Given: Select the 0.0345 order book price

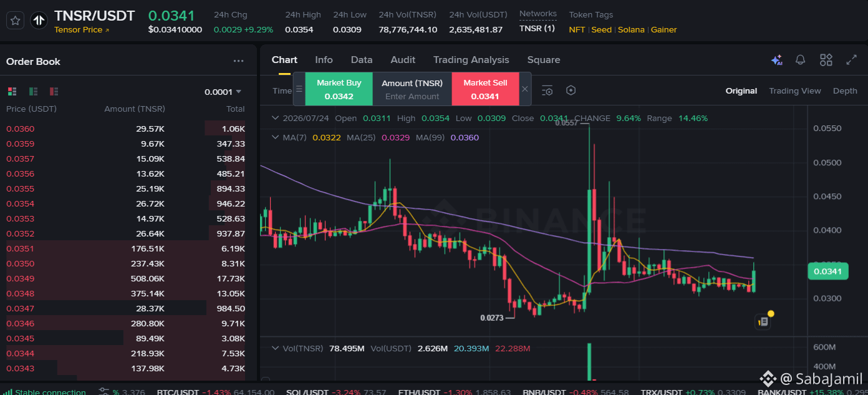Looking at the screenshot, I should 20,338.
